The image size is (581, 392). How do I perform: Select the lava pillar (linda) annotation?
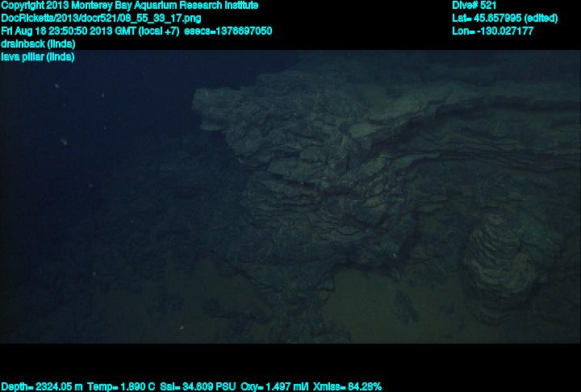click(x=38, y=56)
